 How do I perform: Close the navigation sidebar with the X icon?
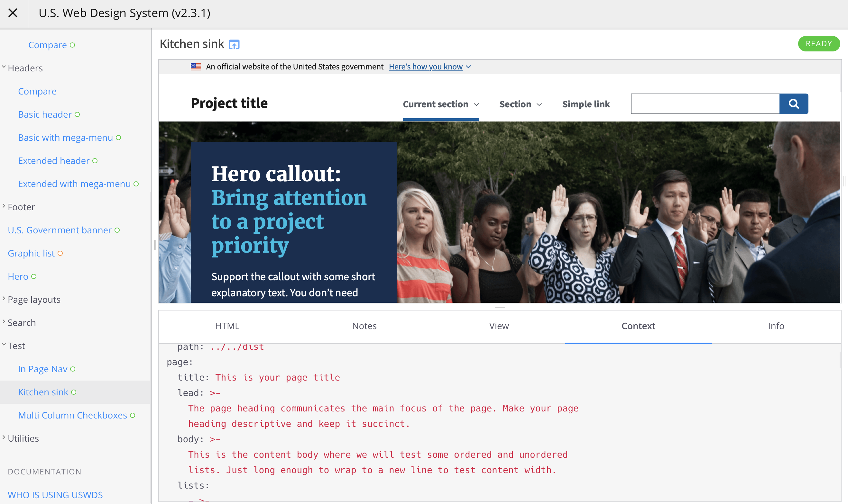[13, 13]
